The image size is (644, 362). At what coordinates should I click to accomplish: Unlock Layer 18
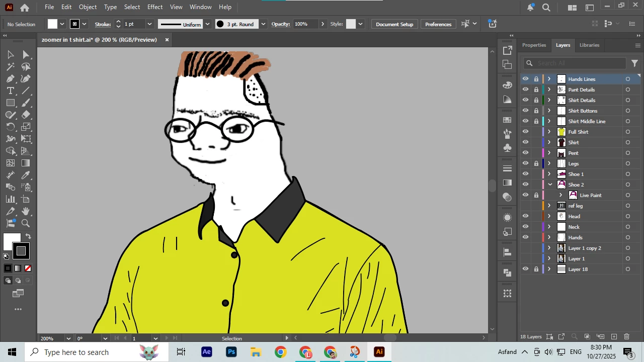[x=536, y=269]
